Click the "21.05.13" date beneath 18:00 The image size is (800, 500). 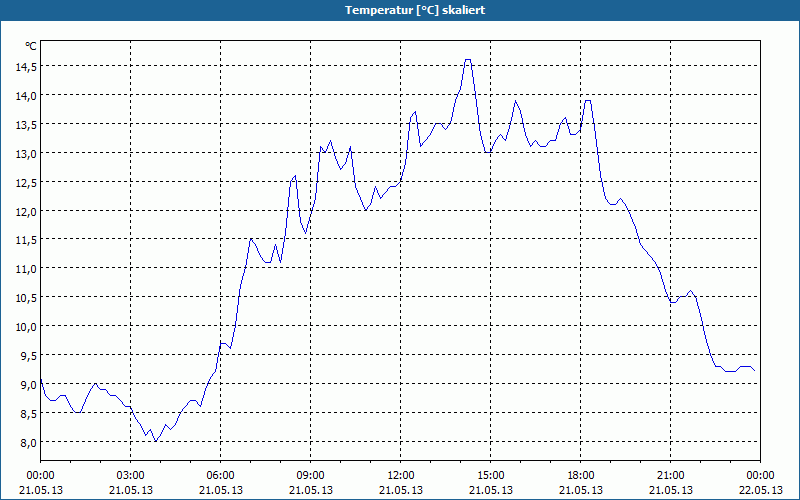pyautogui.click(x=581, y=490)
